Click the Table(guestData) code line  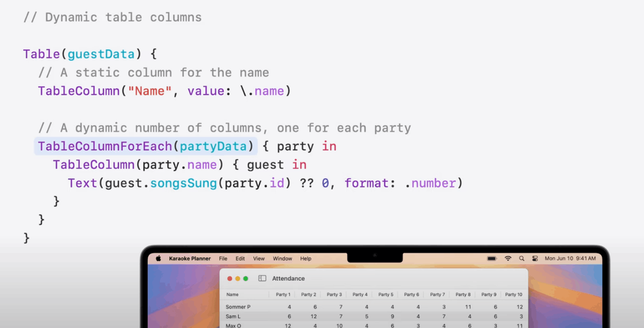[x=90, y=54]
